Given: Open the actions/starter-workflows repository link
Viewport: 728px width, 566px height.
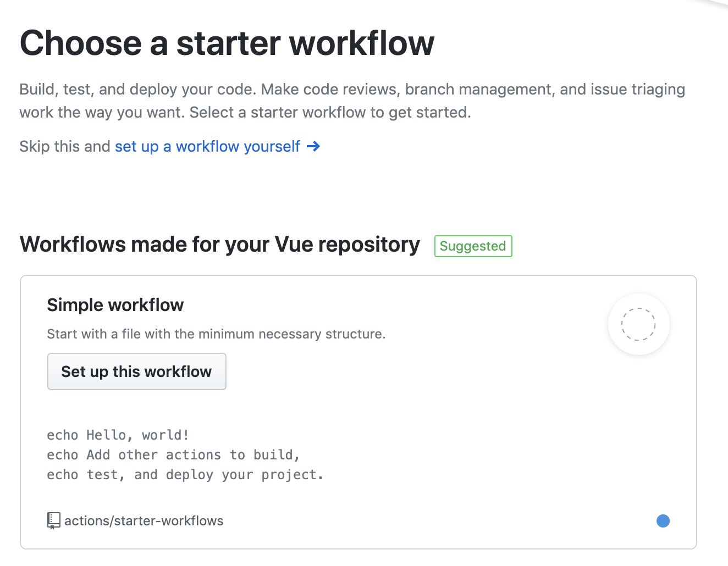Looking at the screenshot, I should [x=144, y=521].
